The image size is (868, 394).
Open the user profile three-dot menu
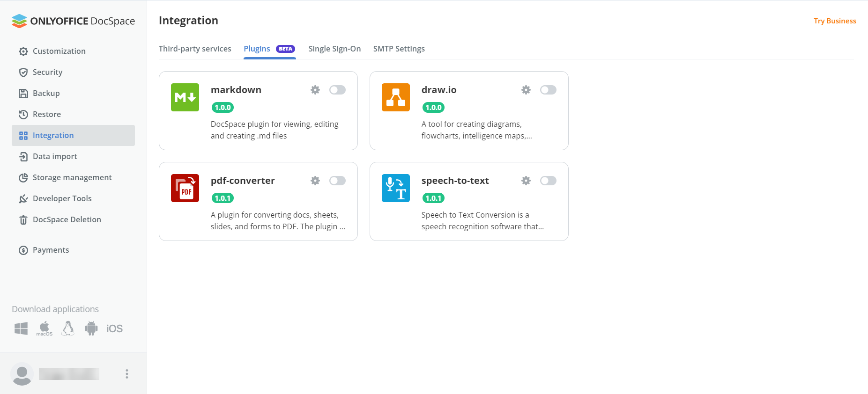(x=127, y=373)
